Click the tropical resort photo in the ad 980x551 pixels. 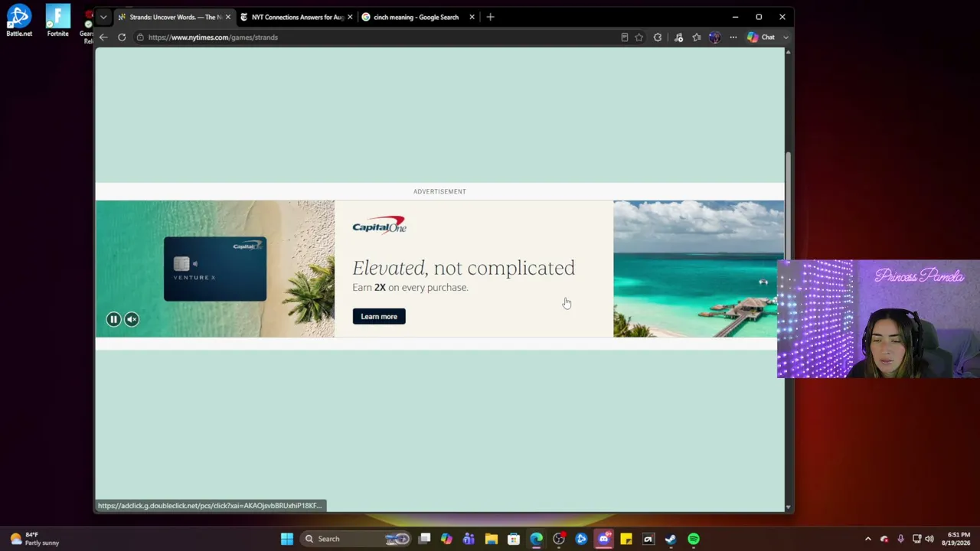pos(698,269)
